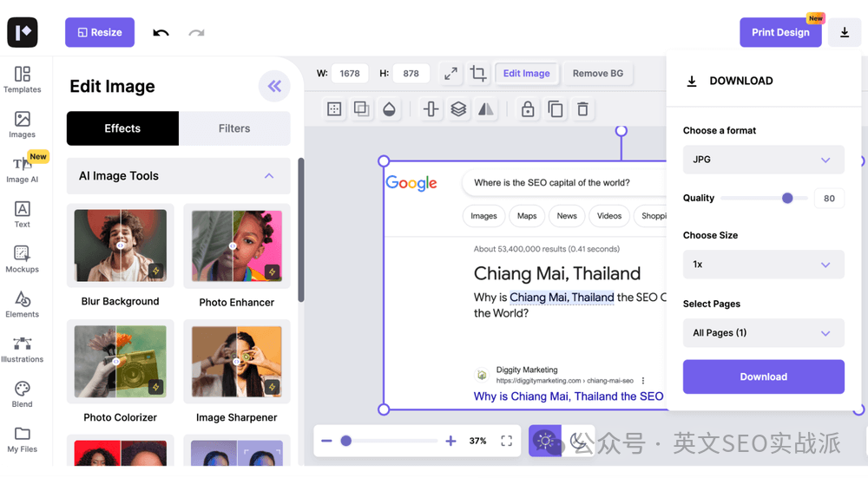Select the Filters tab
The image size is (868, 478).
[234, 128]
